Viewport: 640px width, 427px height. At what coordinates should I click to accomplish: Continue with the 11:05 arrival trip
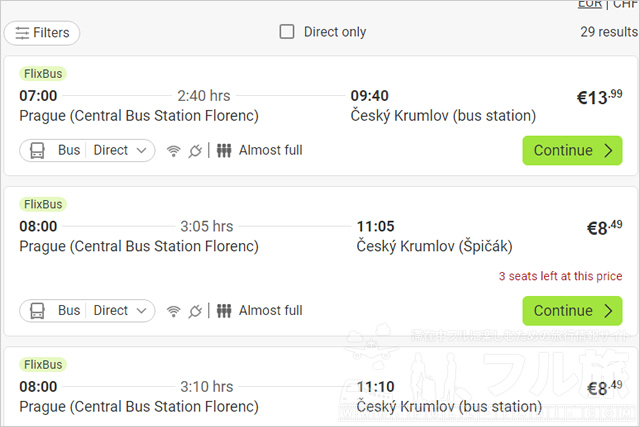pyautogui.click(x=572, y=311)
